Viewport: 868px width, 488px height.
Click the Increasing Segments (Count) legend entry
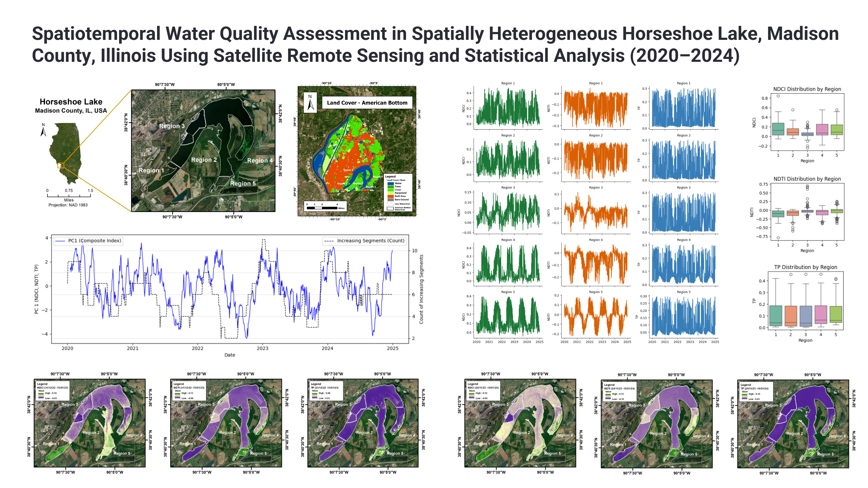(x=364, y=241)
